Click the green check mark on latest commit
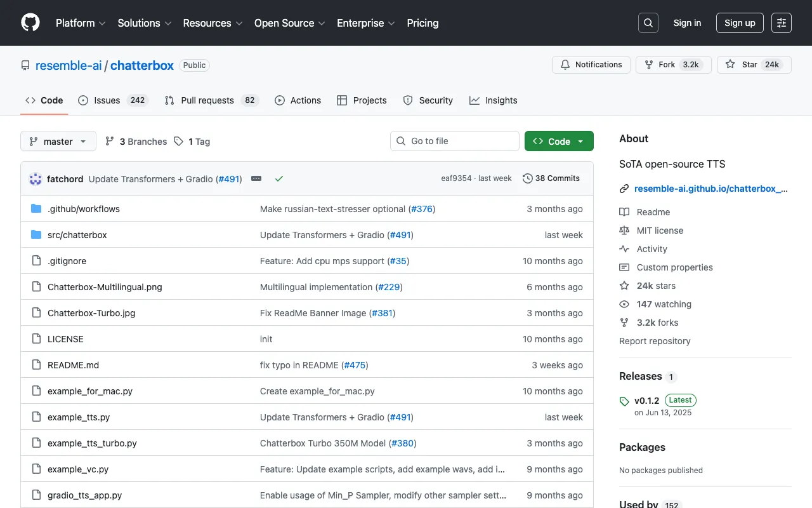812x508 pixels. pyautogui.click(x=279, y=178)
